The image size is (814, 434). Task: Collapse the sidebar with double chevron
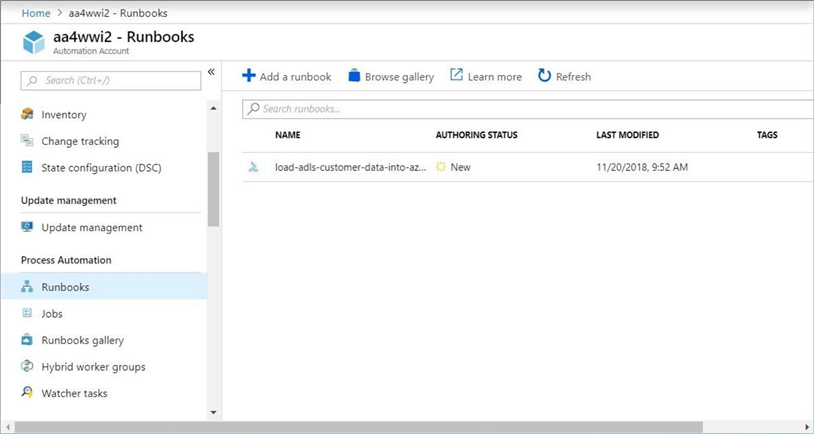click(x=211, y=72)
